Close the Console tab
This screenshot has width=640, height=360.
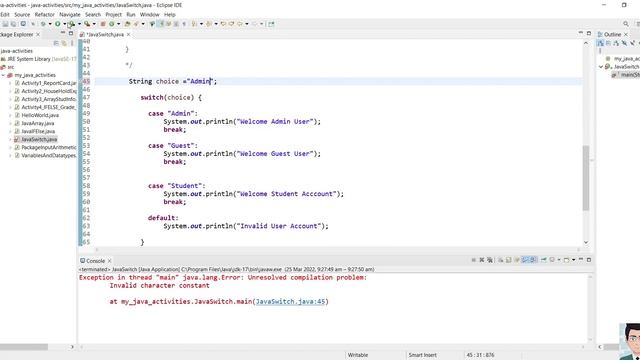pos(110,261)
